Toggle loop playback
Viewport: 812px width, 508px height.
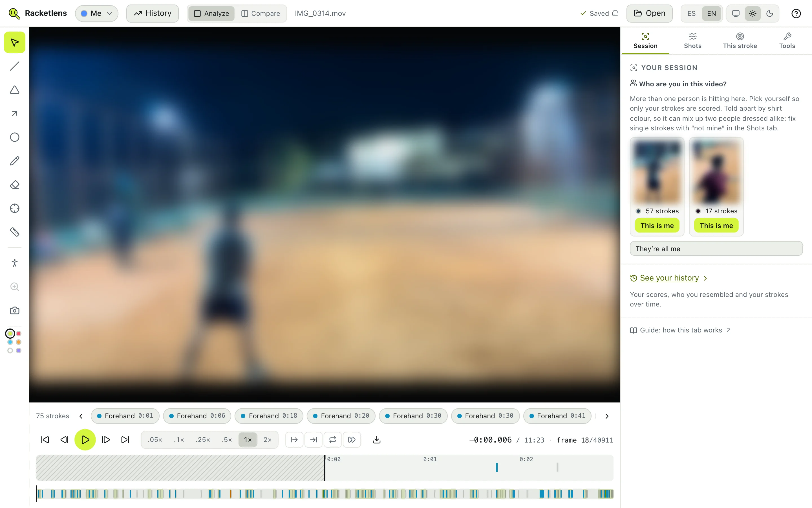(332, 440)
